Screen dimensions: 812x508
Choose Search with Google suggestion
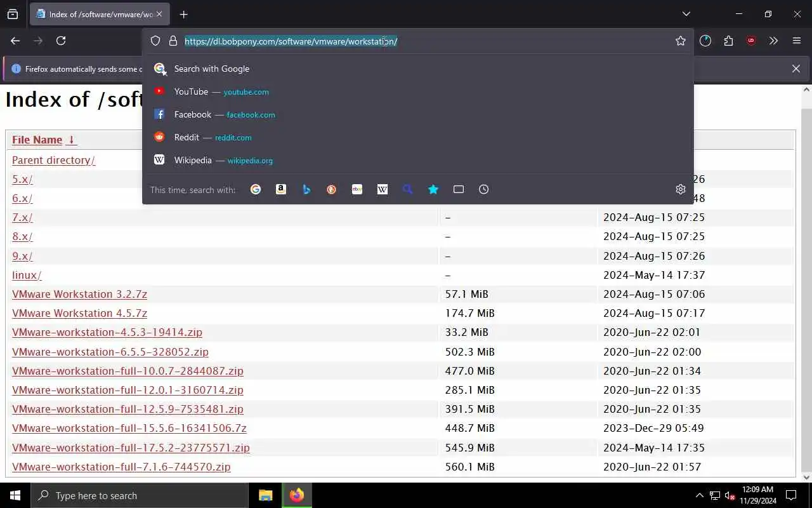418,69
